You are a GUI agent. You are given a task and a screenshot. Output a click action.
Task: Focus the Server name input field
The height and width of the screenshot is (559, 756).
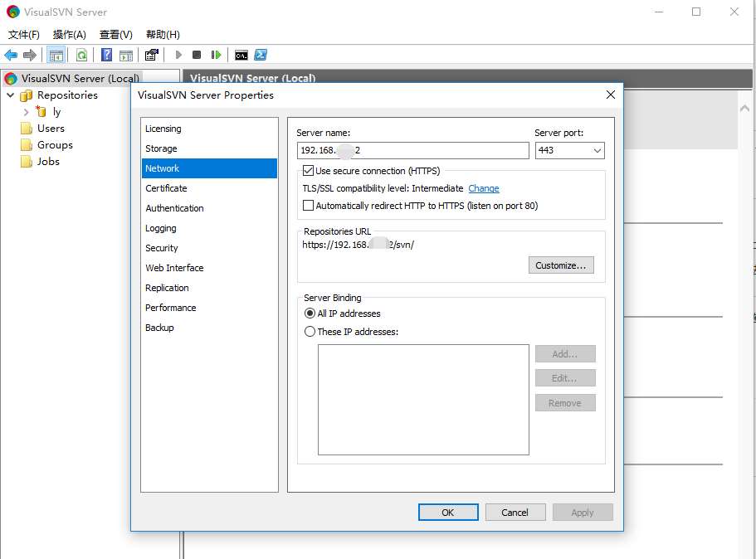(x=413, y=150)
